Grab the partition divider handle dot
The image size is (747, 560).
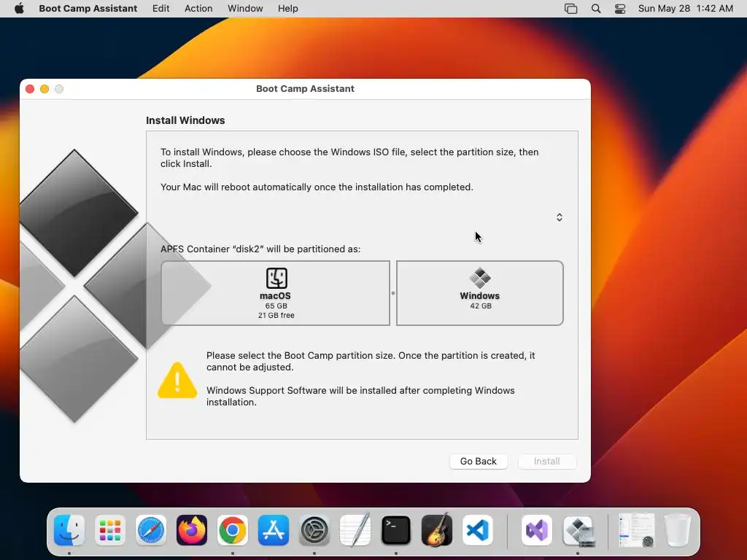(x=393, y=293)
